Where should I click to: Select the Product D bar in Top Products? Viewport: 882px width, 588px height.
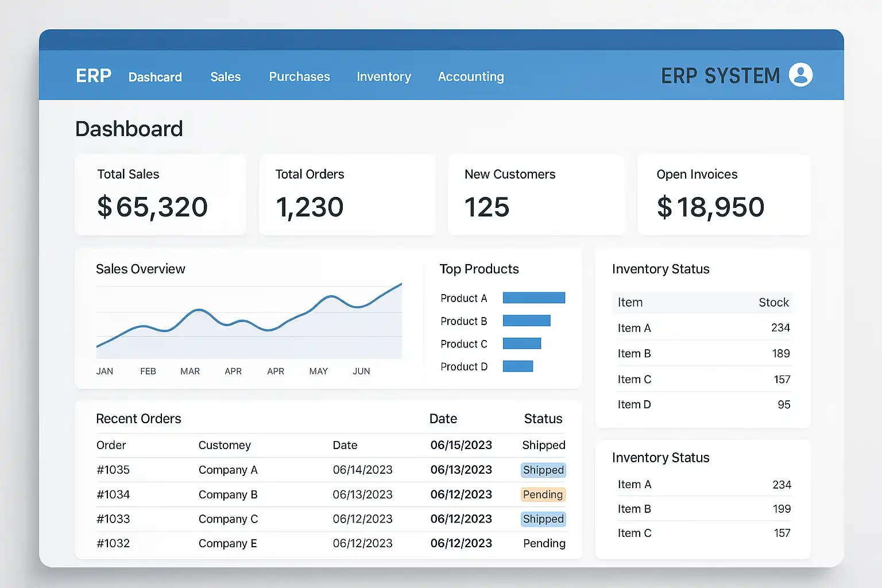(517, 366)
